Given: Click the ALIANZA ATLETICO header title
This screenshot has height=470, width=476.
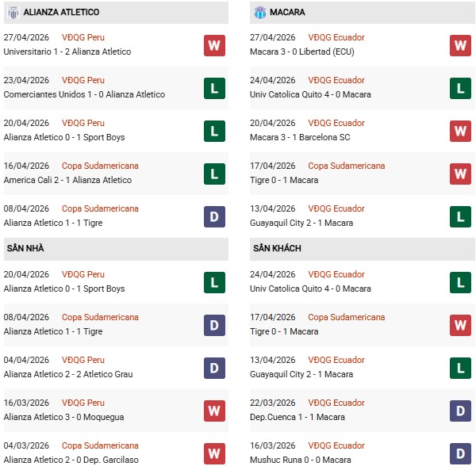Looking at the screenshot, I should 61,13.
